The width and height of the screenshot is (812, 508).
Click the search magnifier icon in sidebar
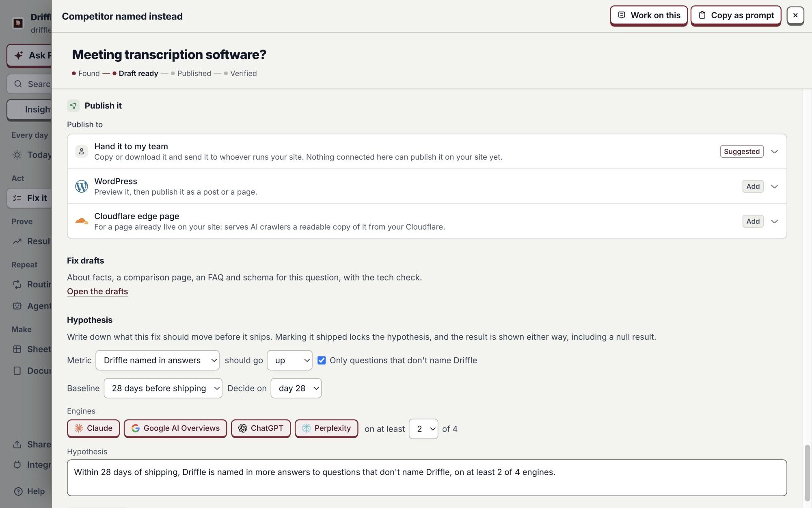coord(18,84)
